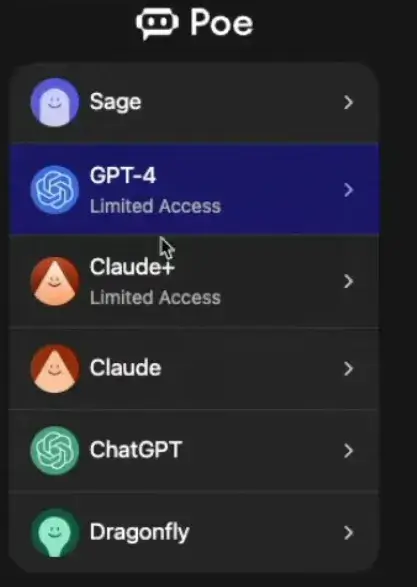Click the chevron beside Claude

tap(348, 369)
